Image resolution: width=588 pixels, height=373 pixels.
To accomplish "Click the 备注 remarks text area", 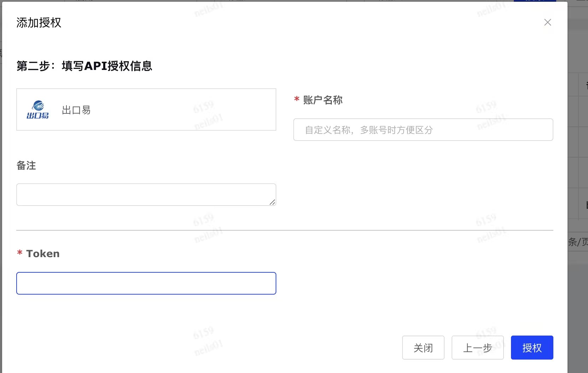I will [146, 194].
